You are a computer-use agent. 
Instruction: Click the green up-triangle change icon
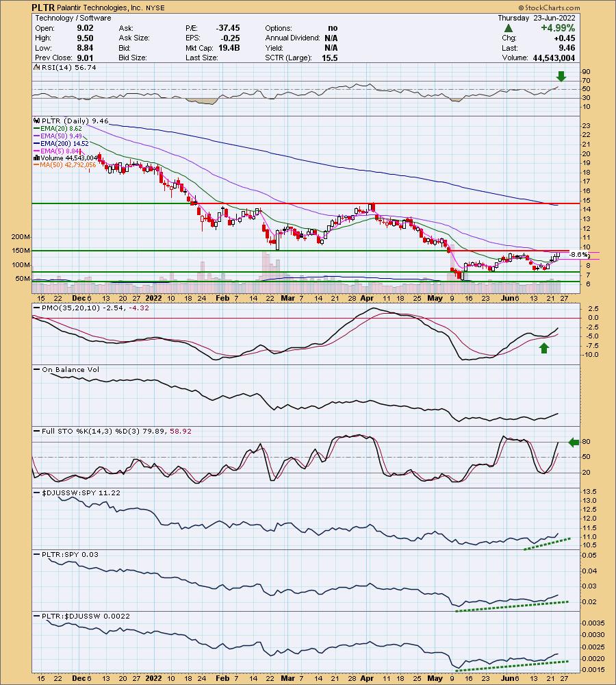tap(509, 28)
